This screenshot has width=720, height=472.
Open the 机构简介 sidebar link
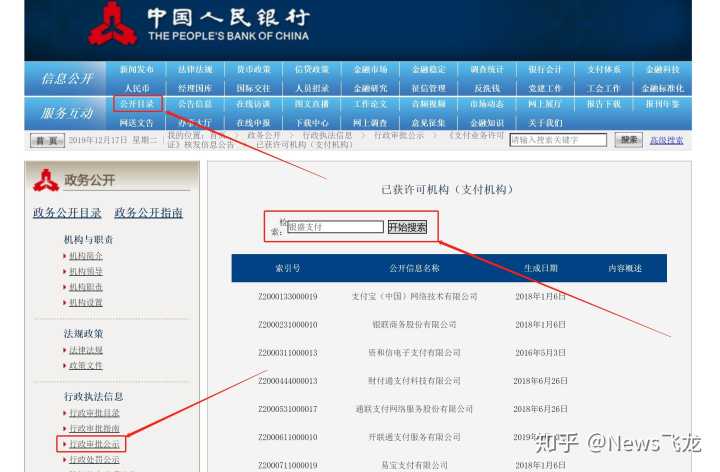click(x=85, y=256)
